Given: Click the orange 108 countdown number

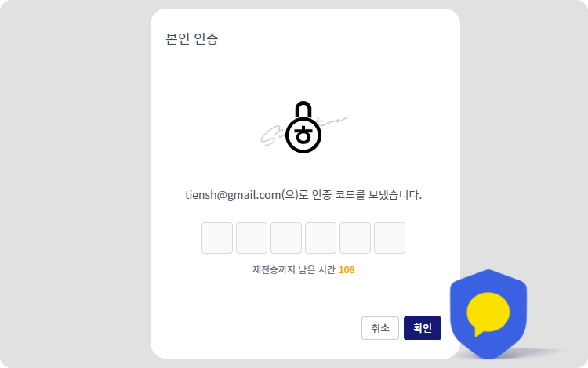Looking at the screenshot, I should click(347, 270).
